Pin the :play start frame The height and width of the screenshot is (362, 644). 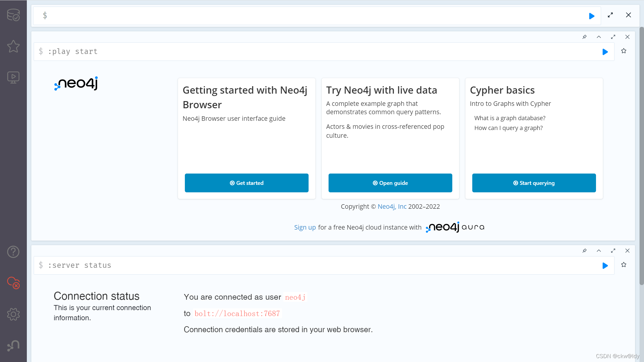click(584, 37)
